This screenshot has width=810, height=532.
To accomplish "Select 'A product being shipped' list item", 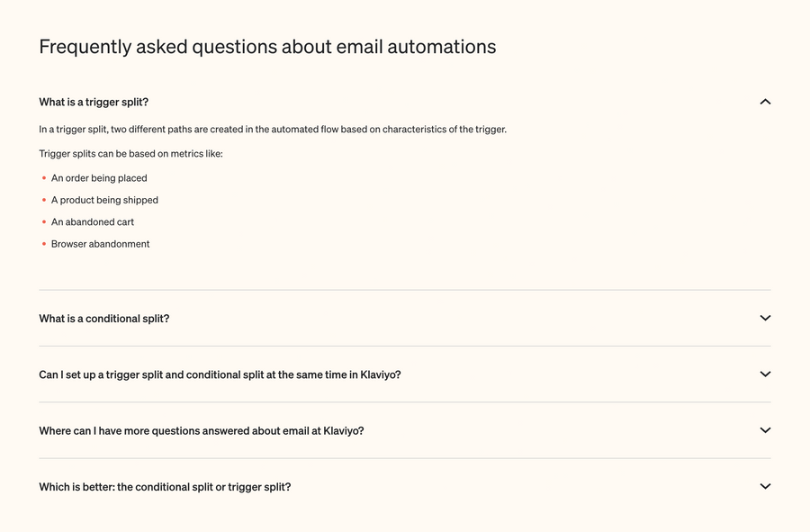I will [x=104, y=200].
